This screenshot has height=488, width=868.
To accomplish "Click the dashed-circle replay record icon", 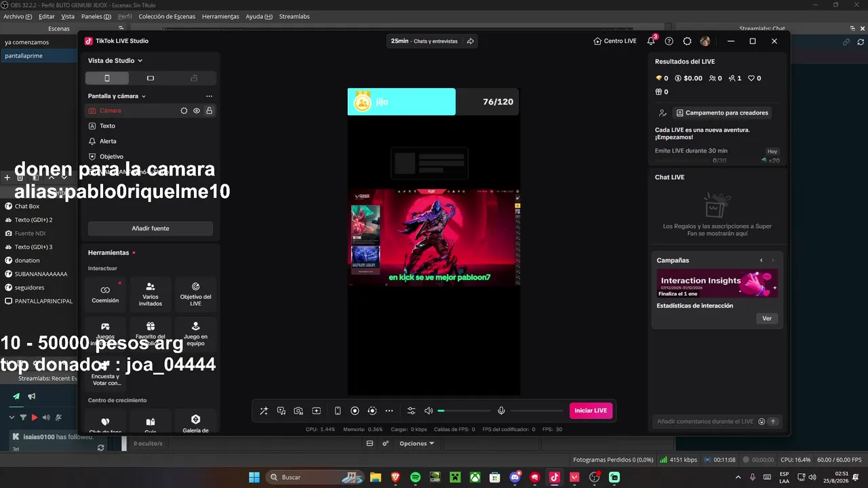I will point(372,411).
